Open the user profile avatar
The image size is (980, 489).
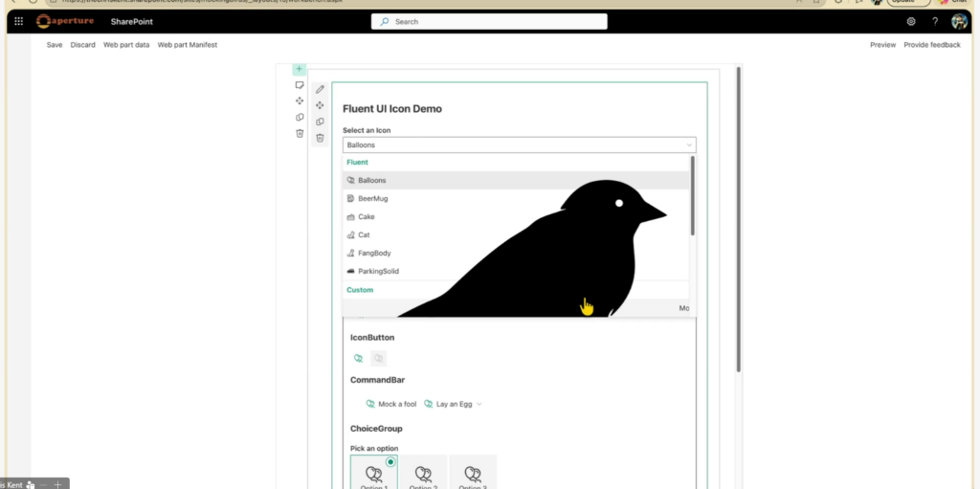pyautogui.click(x=959, y=21)
